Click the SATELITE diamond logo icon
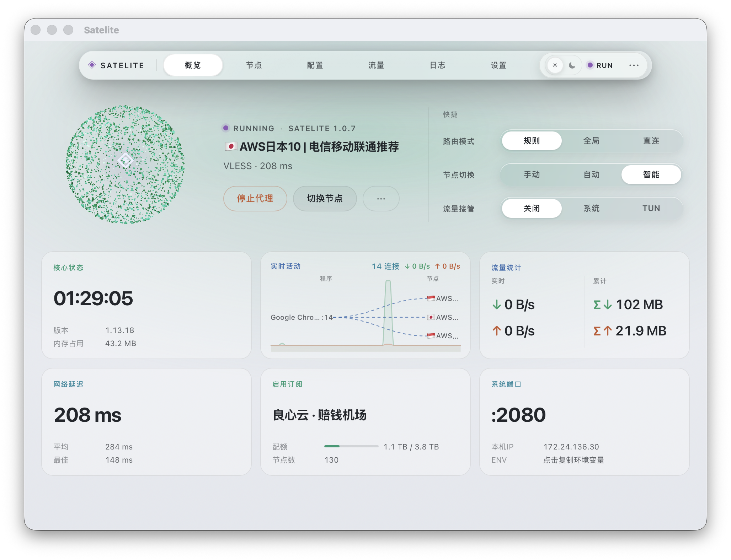The height and width of the screenshot is (560, 731). (92, 65)
